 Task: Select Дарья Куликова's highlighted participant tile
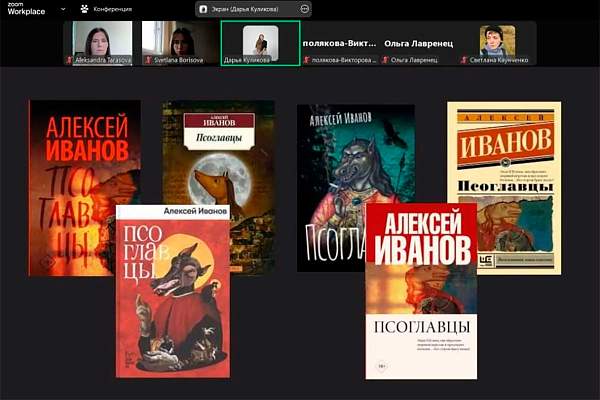pos(261,43)
